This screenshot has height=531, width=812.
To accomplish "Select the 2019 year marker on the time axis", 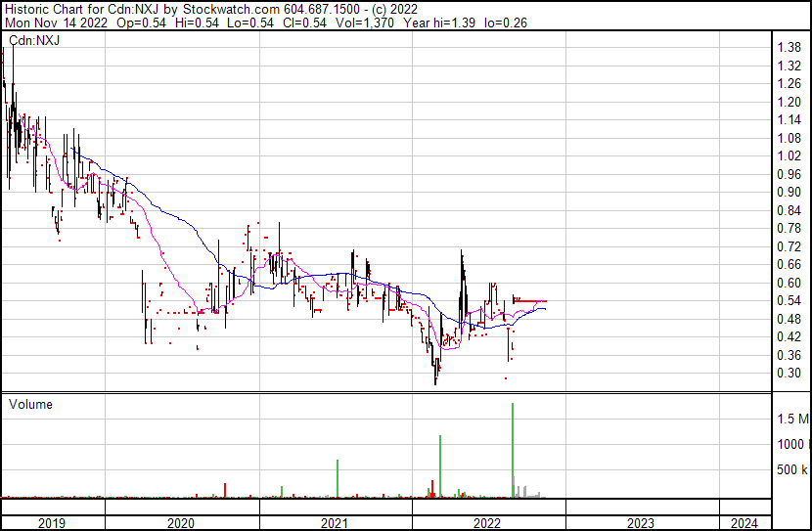I will click(x=52, y=523).
